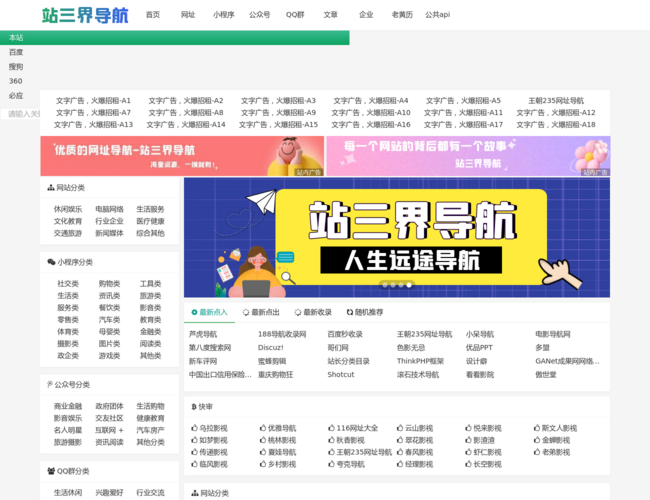Click the 小程序分类 WeChat icon

[51, 262]
